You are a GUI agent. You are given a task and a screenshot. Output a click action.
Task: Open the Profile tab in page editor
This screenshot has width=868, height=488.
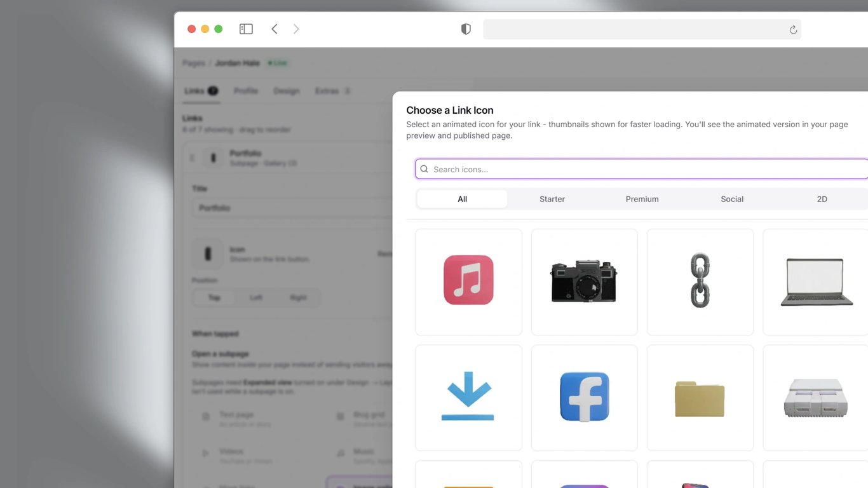[246, 91]
